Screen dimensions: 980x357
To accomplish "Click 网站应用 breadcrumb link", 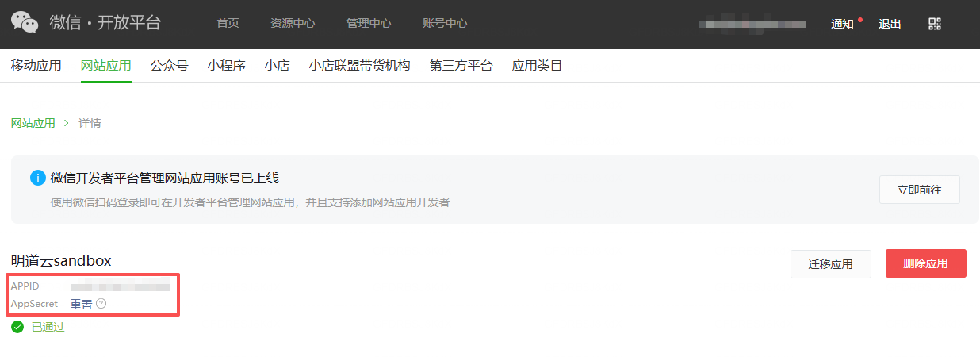I will pos(33,123).
